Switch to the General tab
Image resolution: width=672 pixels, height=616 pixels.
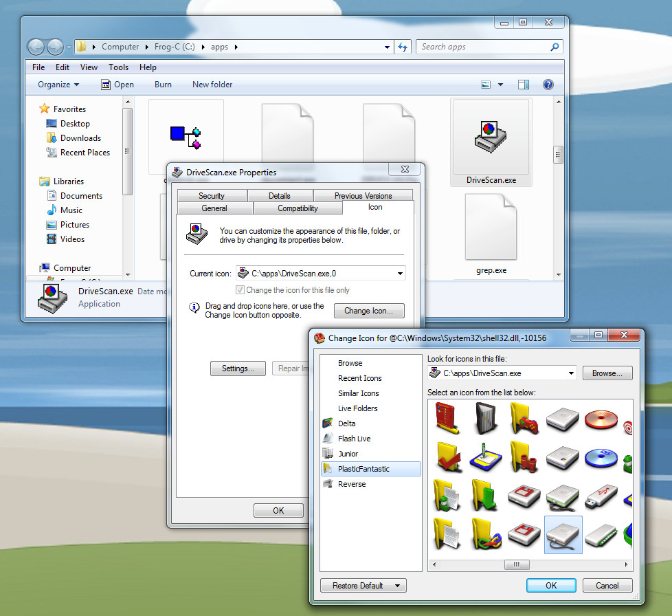tap(214, 208)
